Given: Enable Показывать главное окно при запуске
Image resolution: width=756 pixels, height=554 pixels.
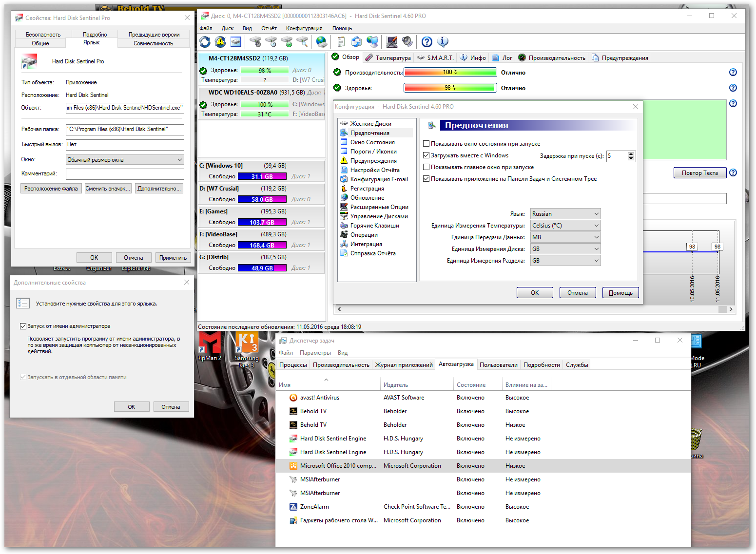Looking at the screenshot, I should 426,168.
